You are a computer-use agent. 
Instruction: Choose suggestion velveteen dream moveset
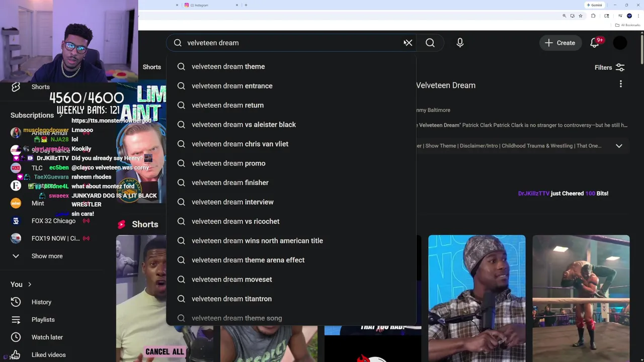pyautogui.click(x=291, y=280)
